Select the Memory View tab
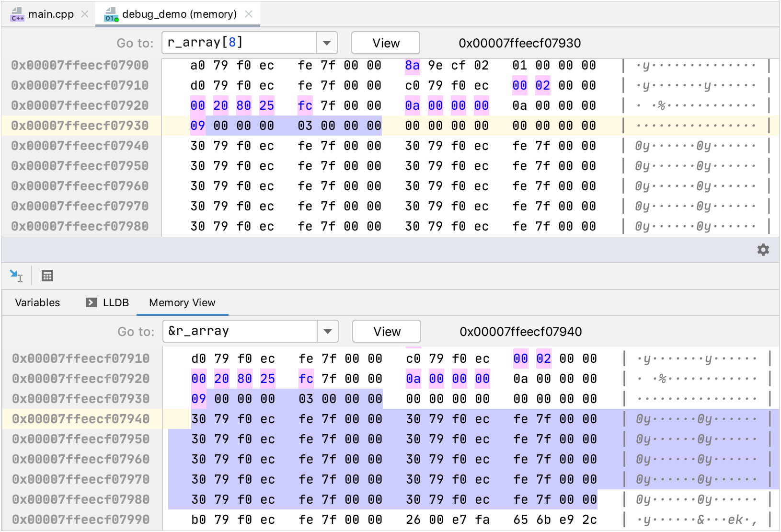The width and height of the screenshot is (781, 532). pyautogui.click(x=182, y=302)
